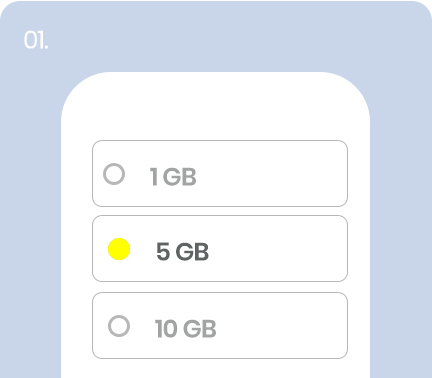This screenshot has height=378, width=432.
Task: Click the digit 5 in the selected row
Action: [x=163, y=252]
